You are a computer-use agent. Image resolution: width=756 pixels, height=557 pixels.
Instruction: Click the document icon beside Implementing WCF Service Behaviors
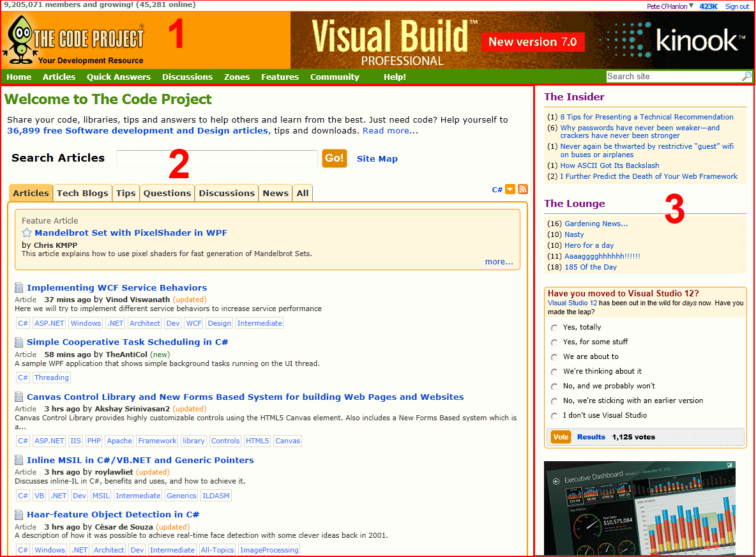19,288
